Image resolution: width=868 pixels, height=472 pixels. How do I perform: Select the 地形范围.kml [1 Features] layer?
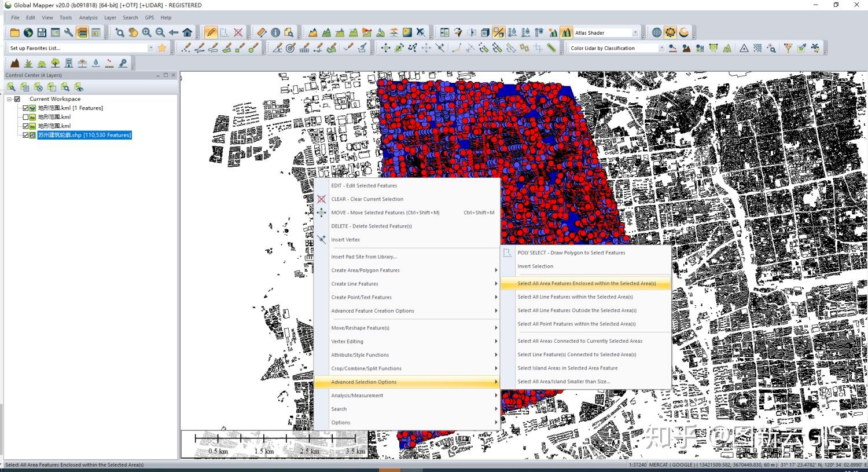pyautogui.click(x=70, y=108)
